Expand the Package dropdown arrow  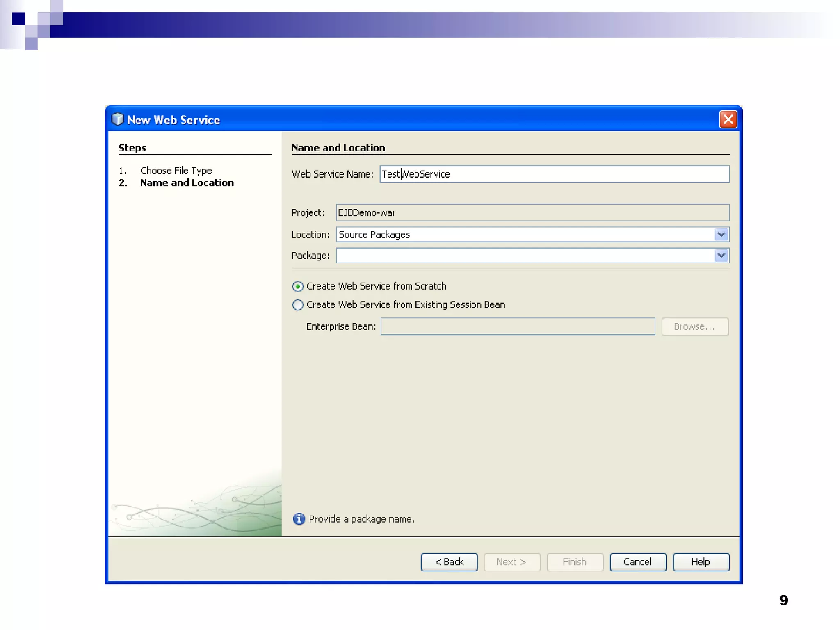[721, 256]
